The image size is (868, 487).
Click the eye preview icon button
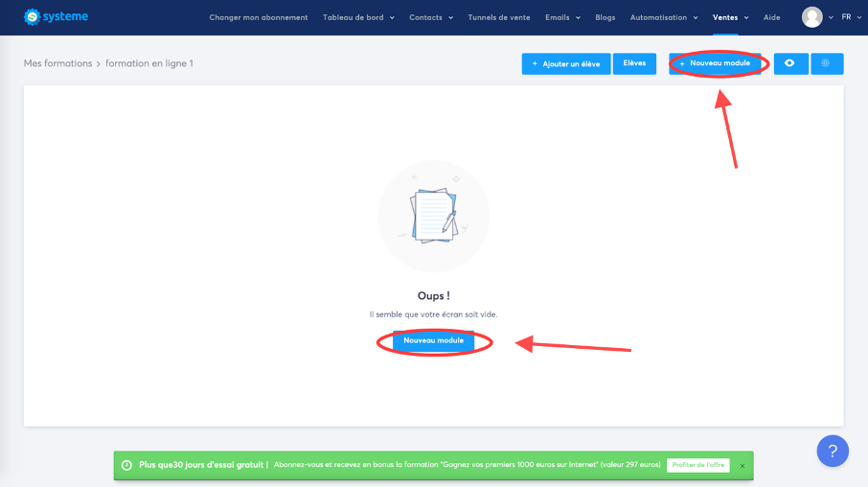[x=790, y=63]
